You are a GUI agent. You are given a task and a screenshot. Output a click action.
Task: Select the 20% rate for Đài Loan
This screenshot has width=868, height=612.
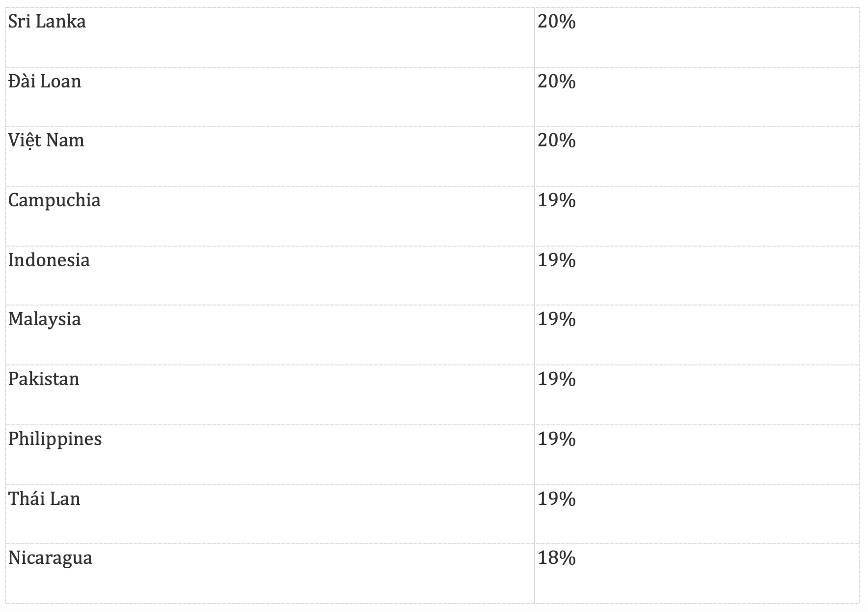556,82
